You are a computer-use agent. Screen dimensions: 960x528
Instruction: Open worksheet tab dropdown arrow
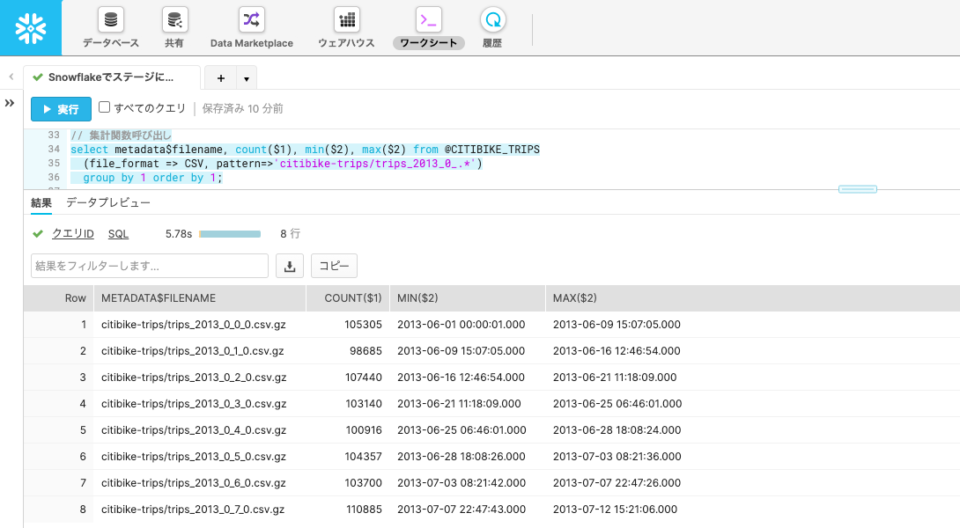246,78
